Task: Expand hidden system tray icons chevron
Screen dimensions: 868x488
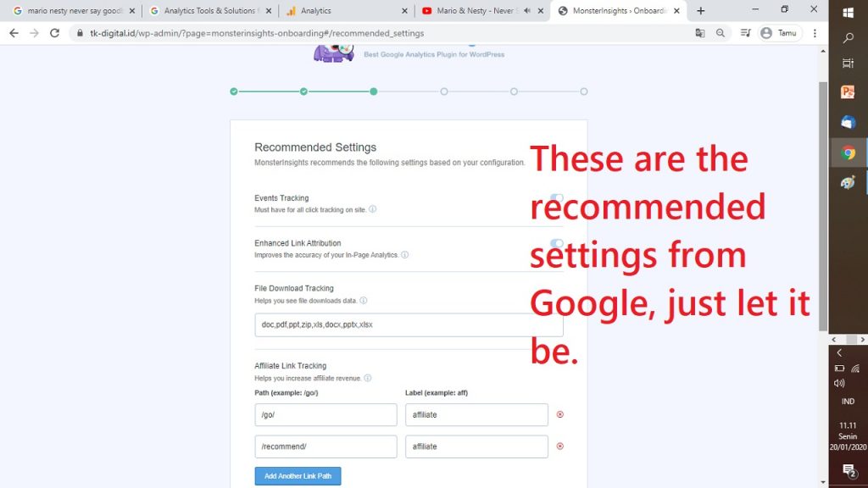Action: click(839, 352)
